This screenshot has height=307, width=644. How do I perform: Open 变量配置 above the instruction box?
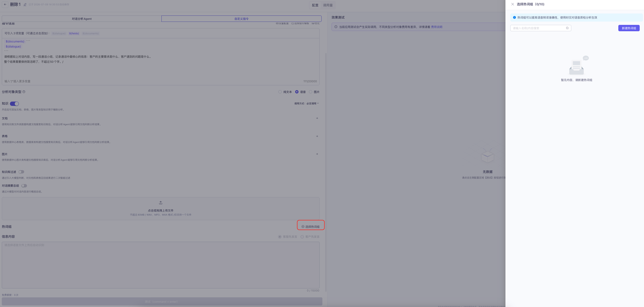(282, 23)
